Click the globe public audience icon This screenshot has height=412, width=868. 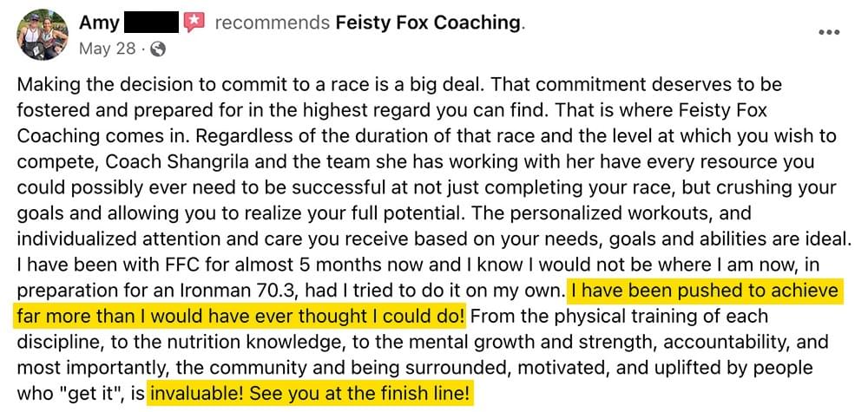tap(158, 49)
